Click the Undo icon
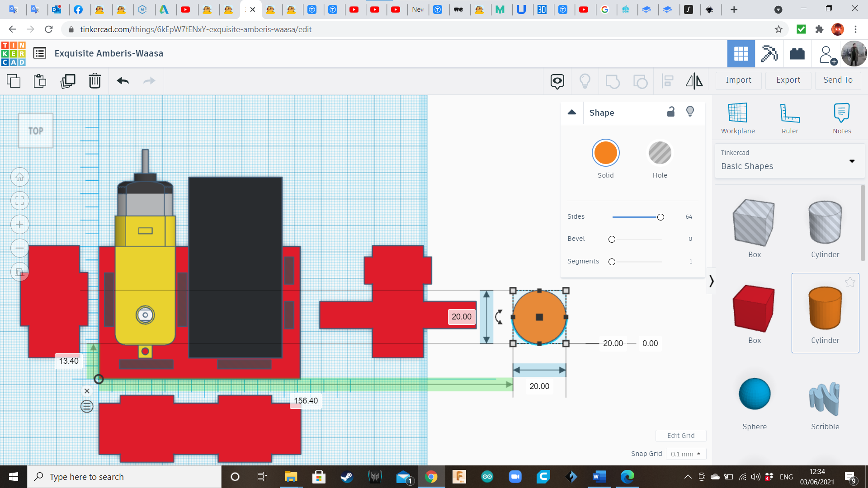 (122, 81)
